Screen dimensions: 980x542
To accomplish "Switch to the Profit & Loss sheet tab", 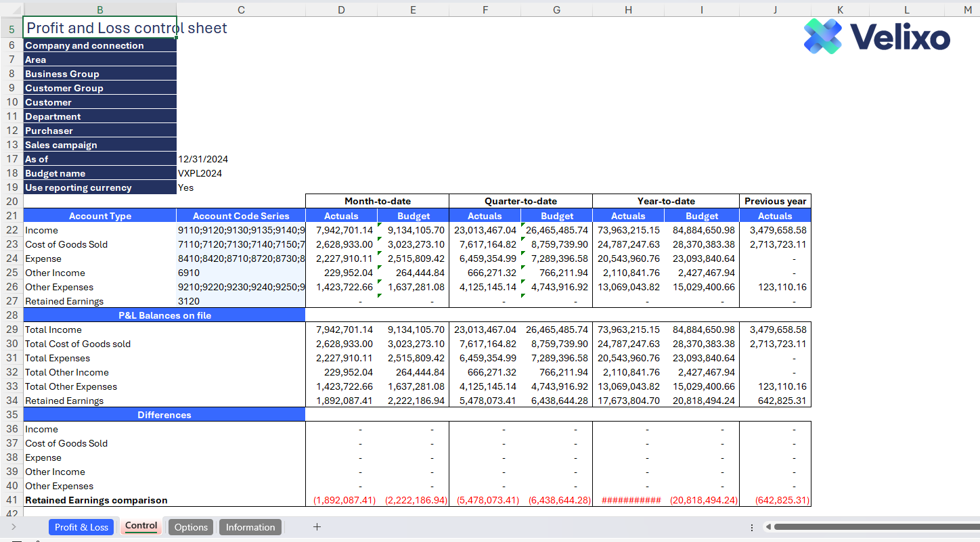I will [81, 527].
